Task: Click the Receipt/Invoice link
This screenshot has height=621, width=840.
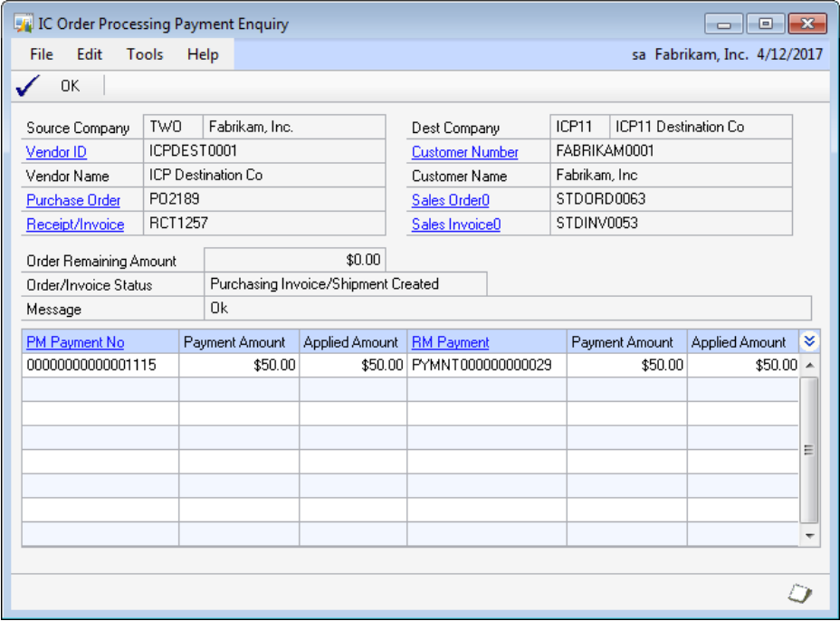Action: [x=75, y=225]
